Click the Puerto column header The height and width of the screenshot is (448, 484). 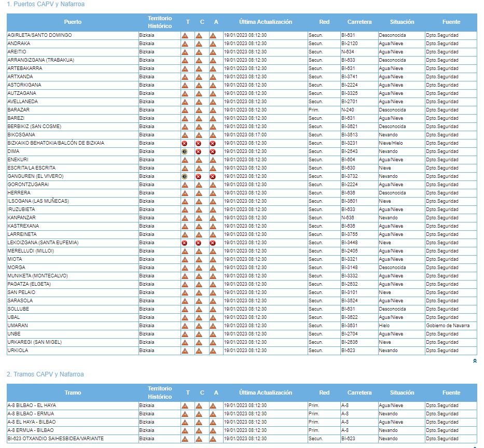73,22
